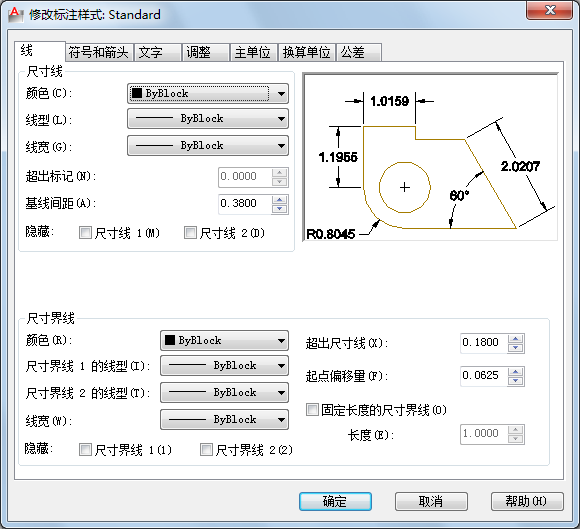580x529 pixels.
Task: Tick the 尺寸界线 2(2) hide checkbox
Action: click(206, 450)
